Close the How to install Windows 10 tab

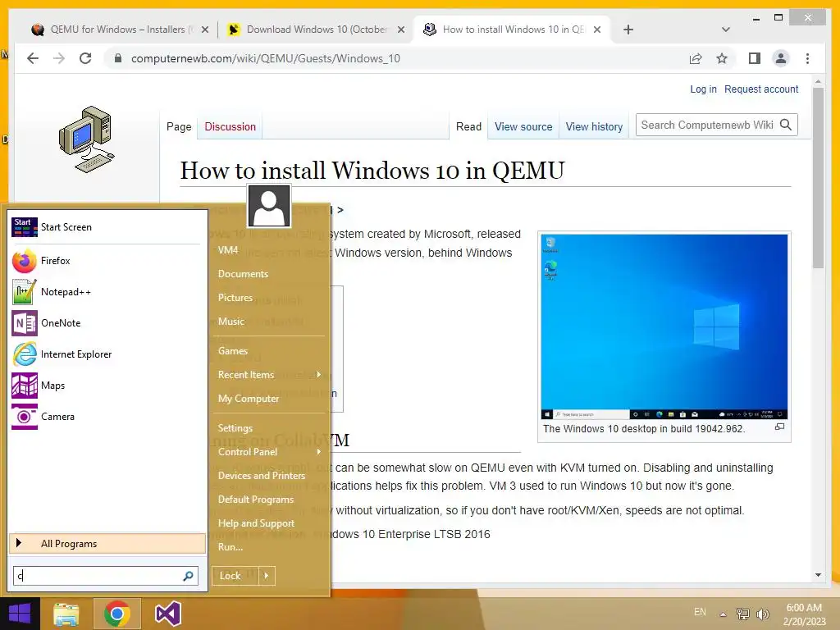(597, 30)
